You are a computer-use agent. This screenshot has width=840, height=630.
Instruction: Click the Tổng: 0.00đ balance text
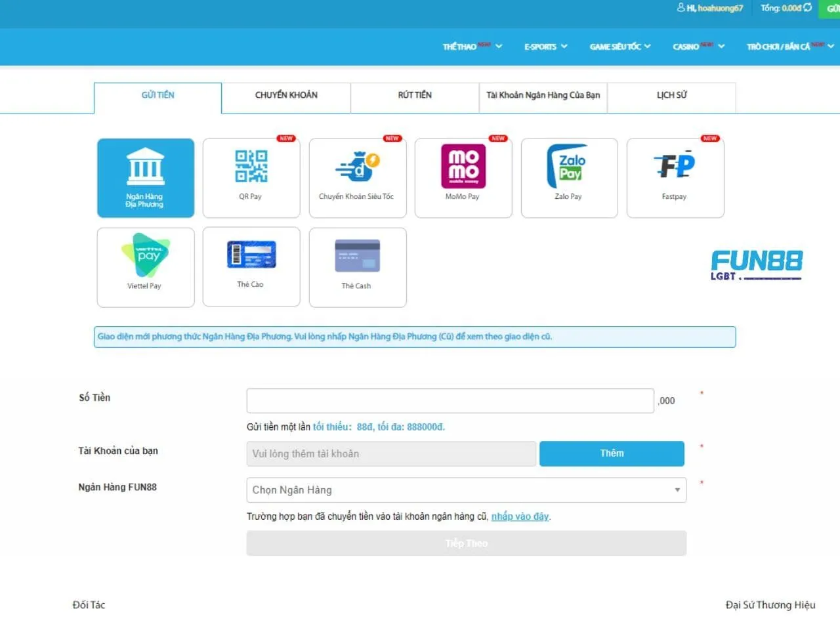coord(781,8)
